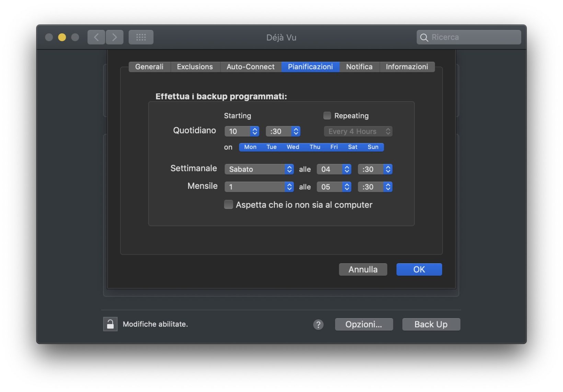
Task: Open the 'Every 4 Hours' repeat dropdown
Action: coord(358,131)
